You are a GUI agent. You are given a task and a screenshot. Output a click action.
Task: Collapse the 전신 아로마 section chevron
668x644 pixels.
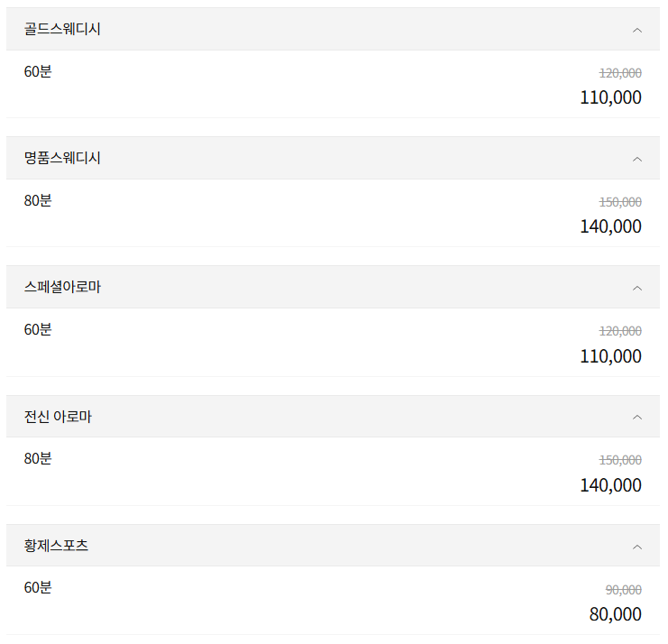[x=637, y=417]
